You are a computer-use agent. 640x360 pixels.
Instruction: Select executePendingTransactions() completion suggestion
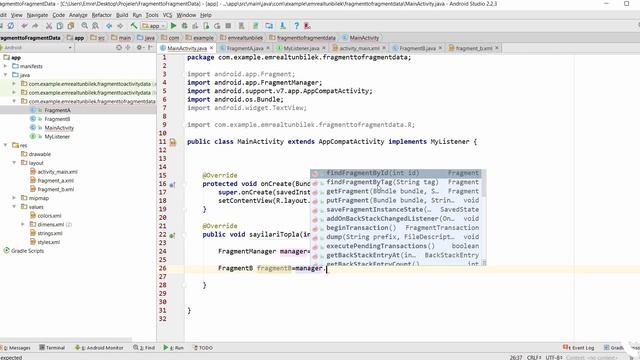tap(395, 246)
